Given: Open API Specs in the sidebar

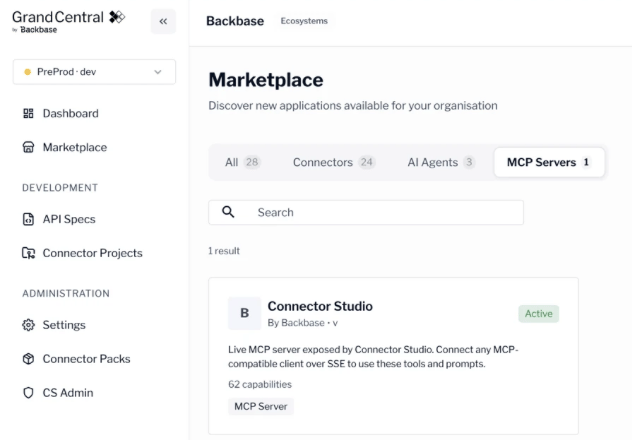Looking at the screenshot, I should point(69,219).
